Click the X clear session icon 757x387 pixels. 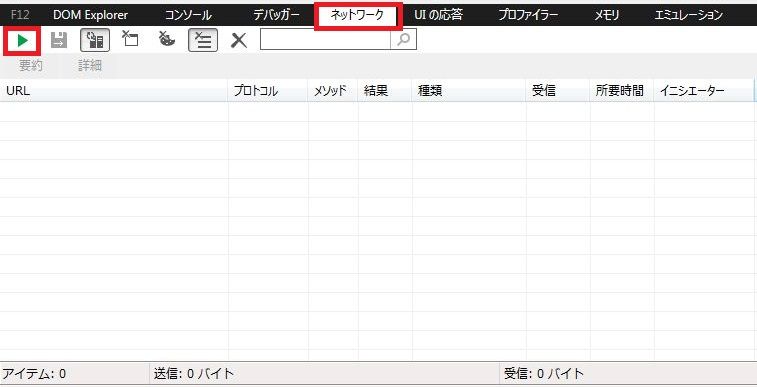coord(238,41)
